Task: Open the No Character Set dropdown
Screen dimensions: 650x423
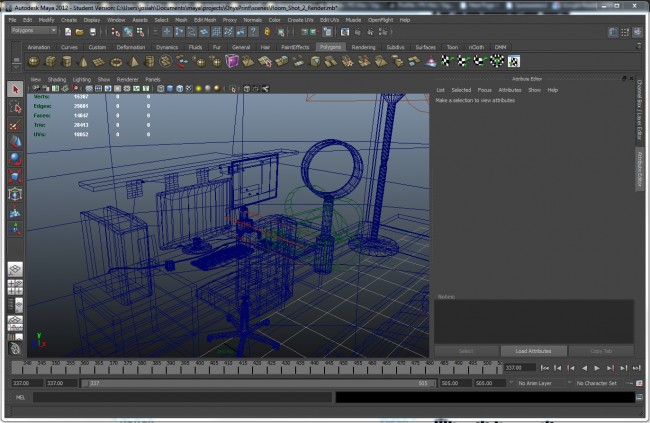Action: pyautogui.click(x=597, y=383)
